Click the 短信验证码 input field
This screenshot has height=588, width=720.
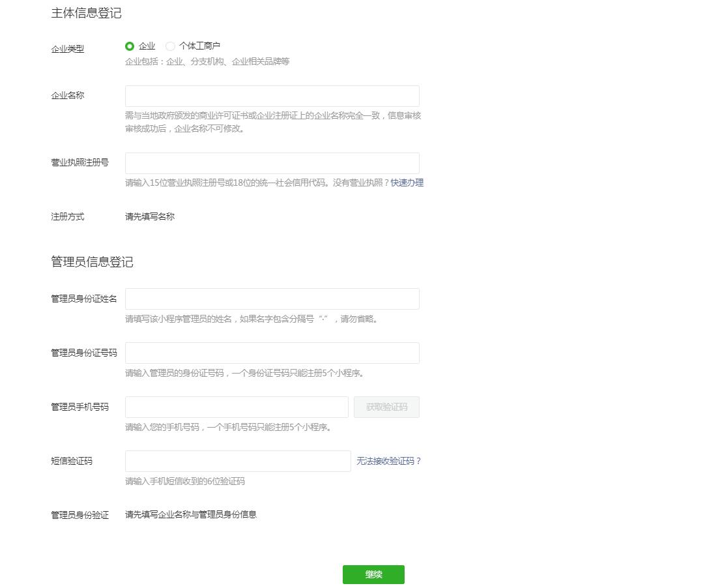pyautogui.click(x=238, y=462)
